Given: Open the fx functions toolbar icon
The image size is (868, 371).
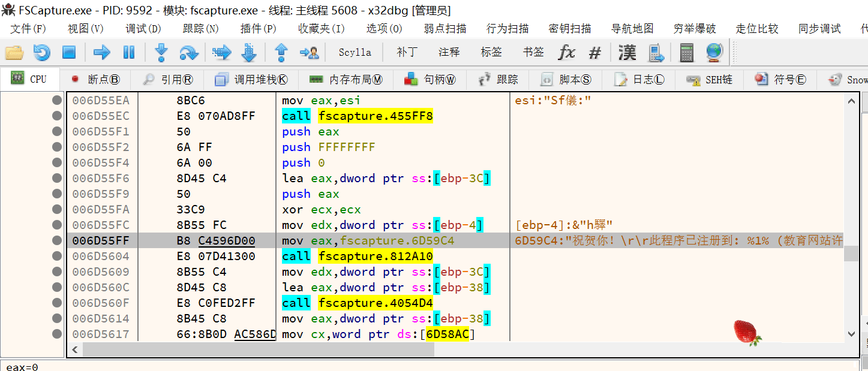Looking at the screenshot, I should (566, 53).
